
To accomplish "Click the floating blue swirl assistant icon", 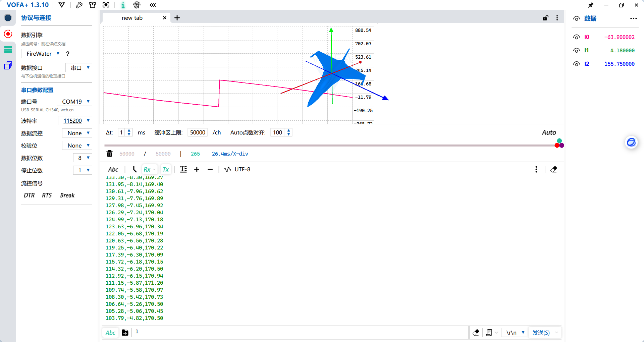I will [631, 142].
